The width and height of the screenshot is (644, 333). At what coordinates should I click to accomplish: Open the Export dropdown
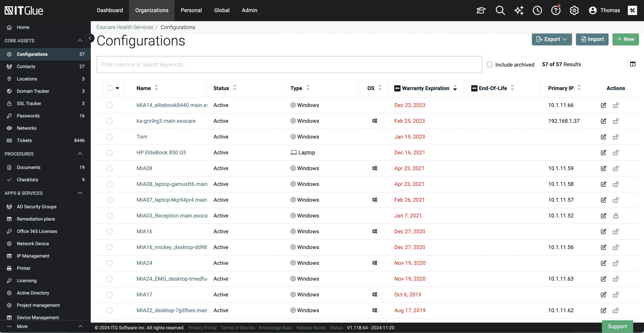point(552,39)
